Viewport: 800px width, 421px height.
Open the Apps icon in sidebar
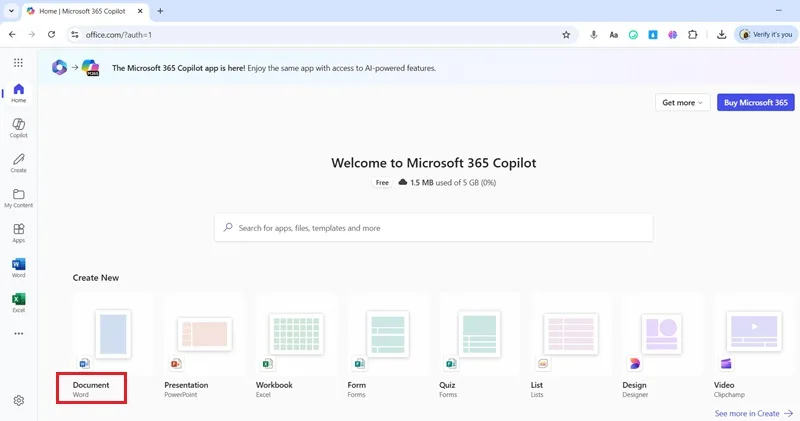(18, 233)
